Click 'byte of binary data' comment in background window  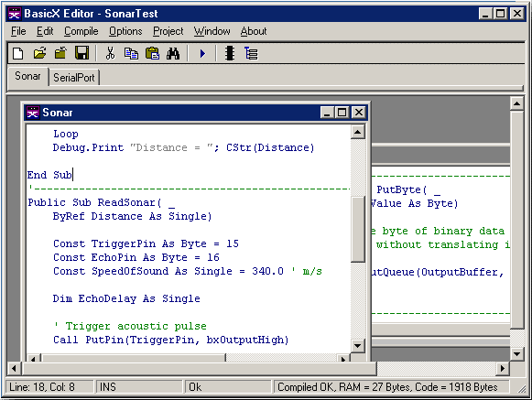coord(443,231)
